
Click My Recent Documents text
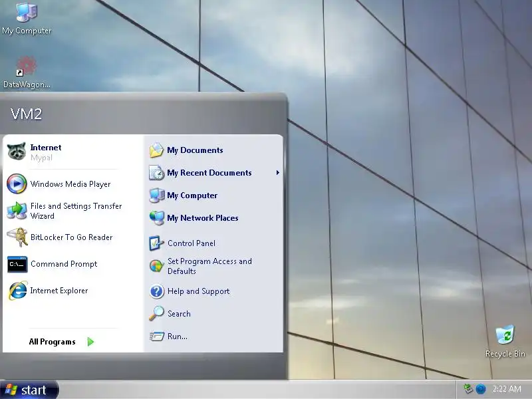tap(209, 173)
